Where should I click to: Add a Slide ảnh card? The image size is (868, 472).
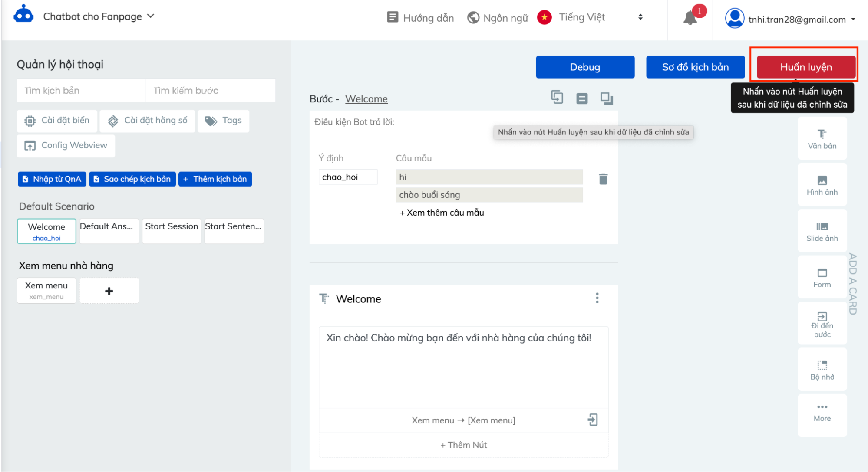pyautogui.click(x=822, y=231)
